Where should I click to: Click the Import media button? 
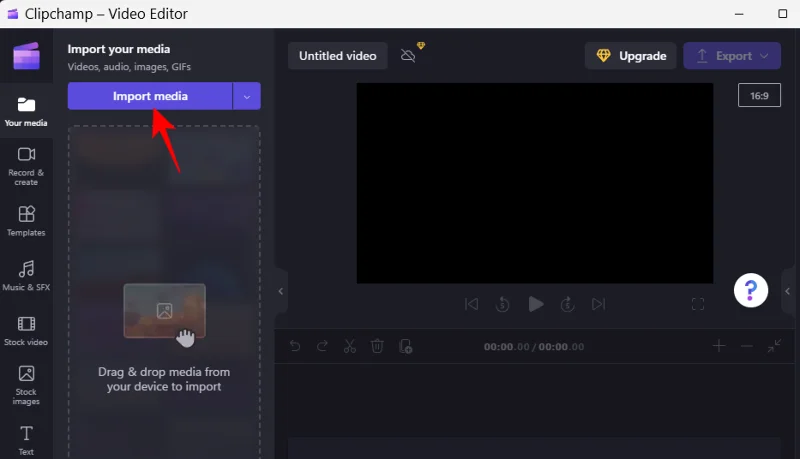pyautogui.click(x=150, y=96)
